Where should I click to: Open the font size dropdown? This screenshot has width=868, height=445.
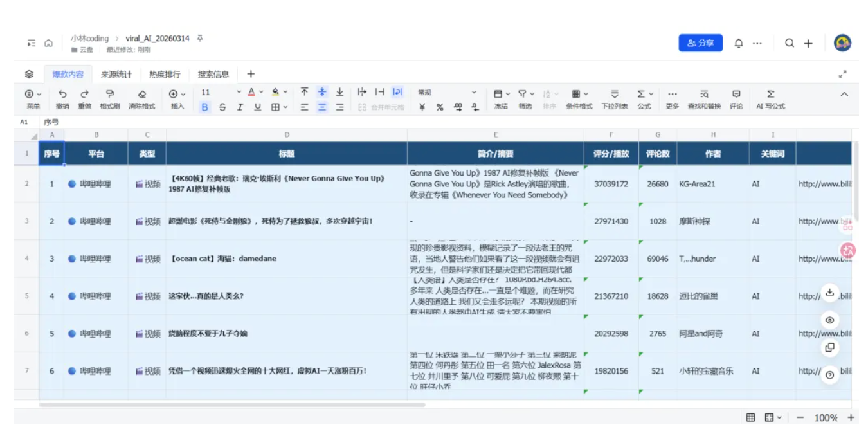pos(239,93)
